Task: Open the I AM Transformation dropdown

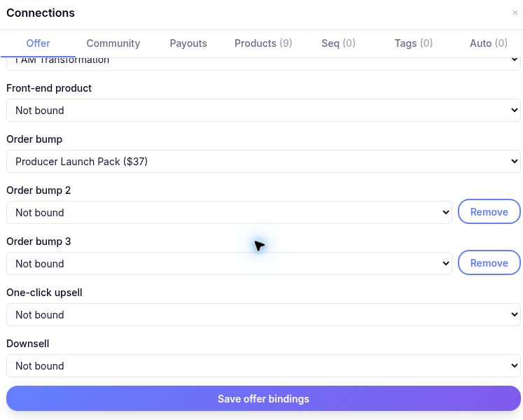Action: 263,64
